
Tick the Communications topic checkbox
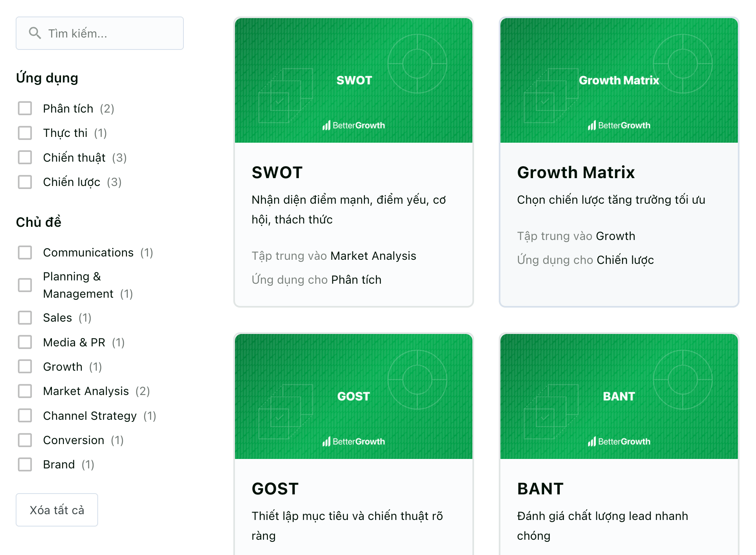tap(25, 252)
